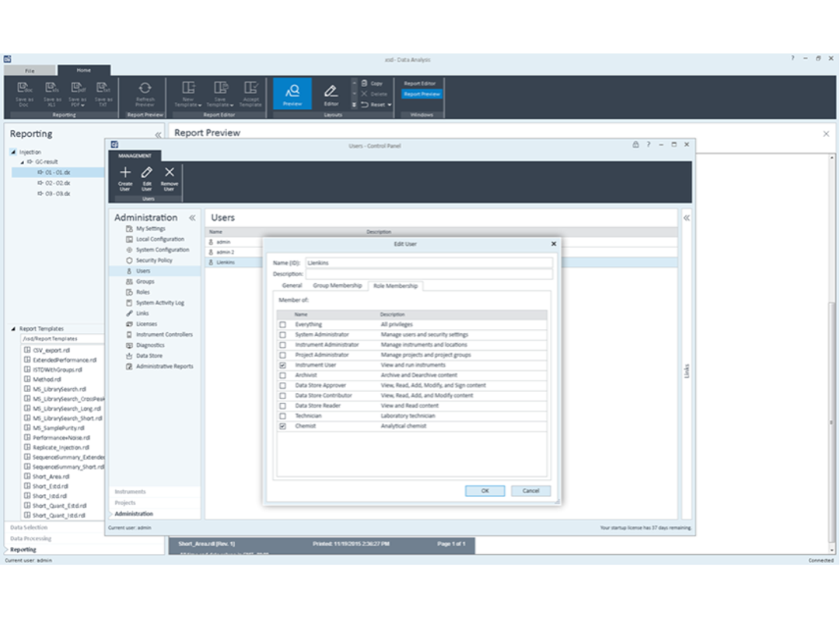Open System Configuration
This screenshot has height=620, width=840.
coord(163,250)
